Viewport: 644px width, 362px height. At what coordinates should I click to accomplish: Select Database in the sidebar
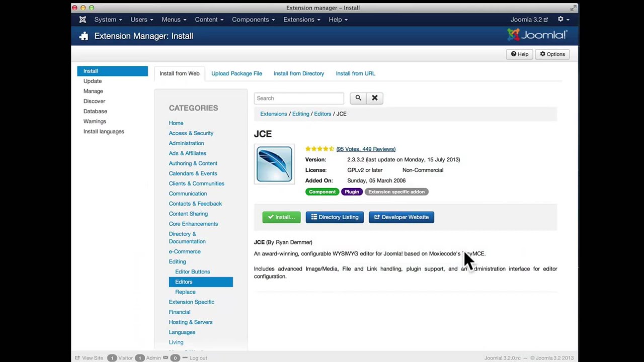click(x=95, y=111)
